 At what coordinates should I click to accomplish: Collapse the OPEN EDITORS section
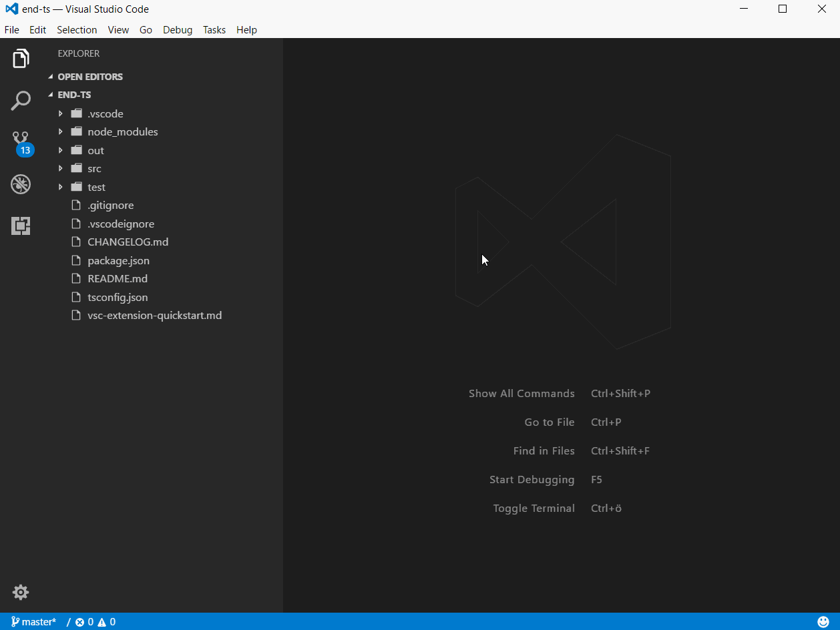(x=49, y=76)
